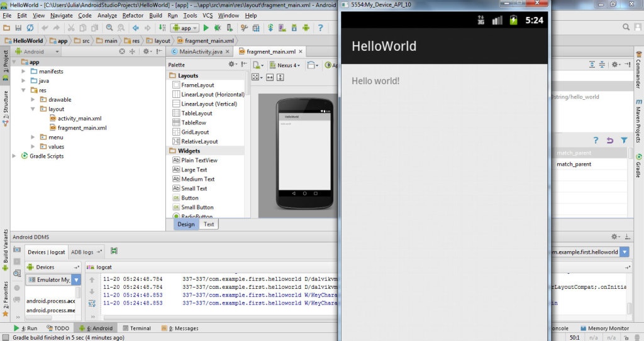
Task: Close the fragment_main.xml editor tab
Action: [301, 51]
